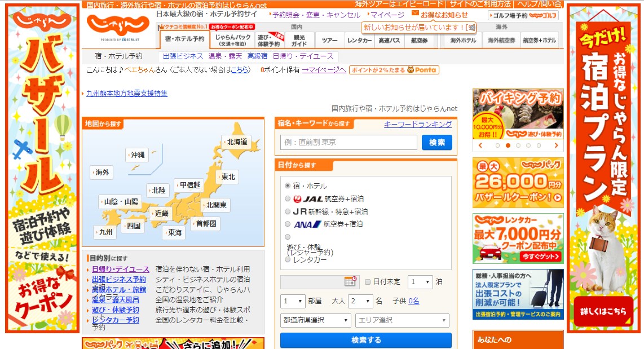The image size is (644, 349).
Task: Open the キーワードランキング link
Action: click(x=418, y=124)
